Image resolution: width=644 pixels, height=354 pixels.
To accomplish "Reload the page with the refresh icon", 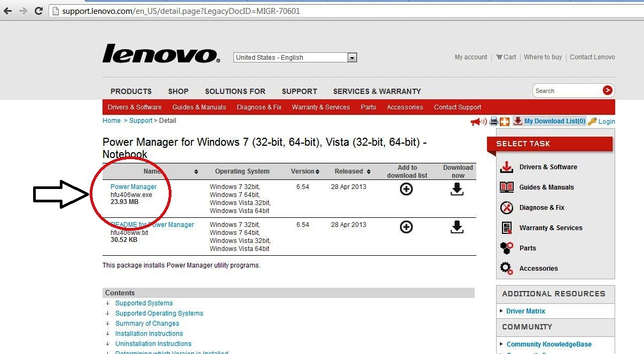I will pos(38,11).
